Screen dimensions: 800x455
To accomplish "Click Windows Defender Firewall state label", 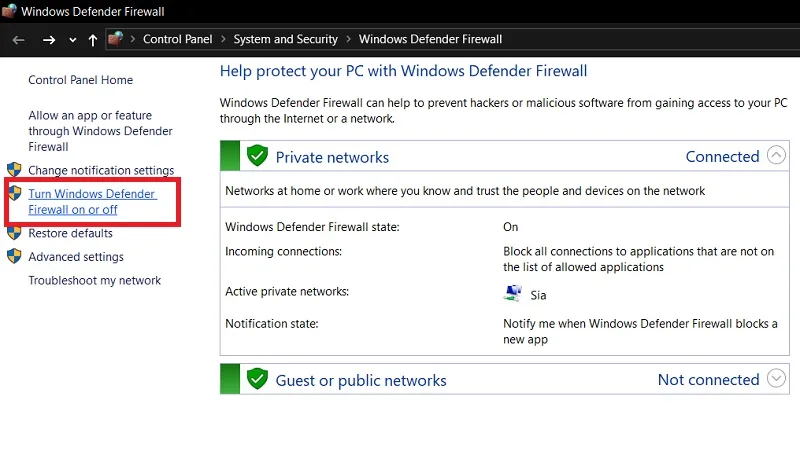I will [312, 227].
